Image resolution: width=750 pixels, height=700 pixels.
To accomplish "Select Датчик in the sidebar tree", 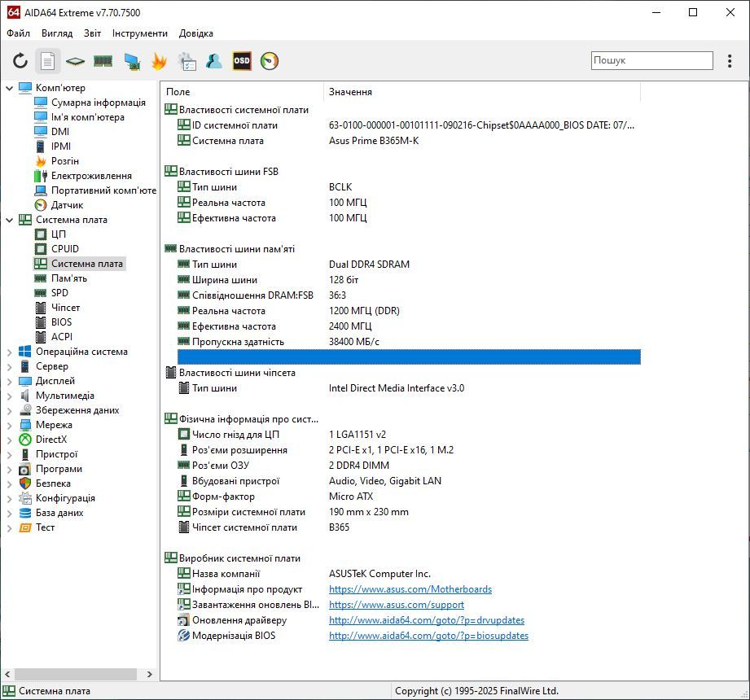I will click(67, 205).
